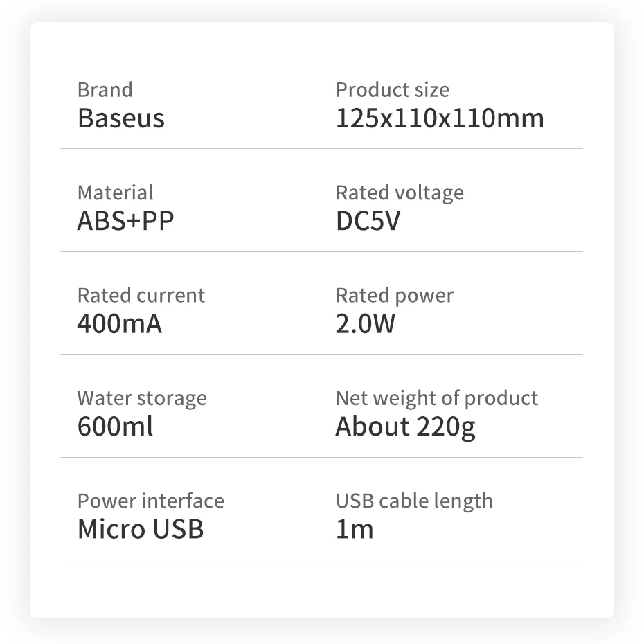Click the Rated voltage label

tap(400, 193)
